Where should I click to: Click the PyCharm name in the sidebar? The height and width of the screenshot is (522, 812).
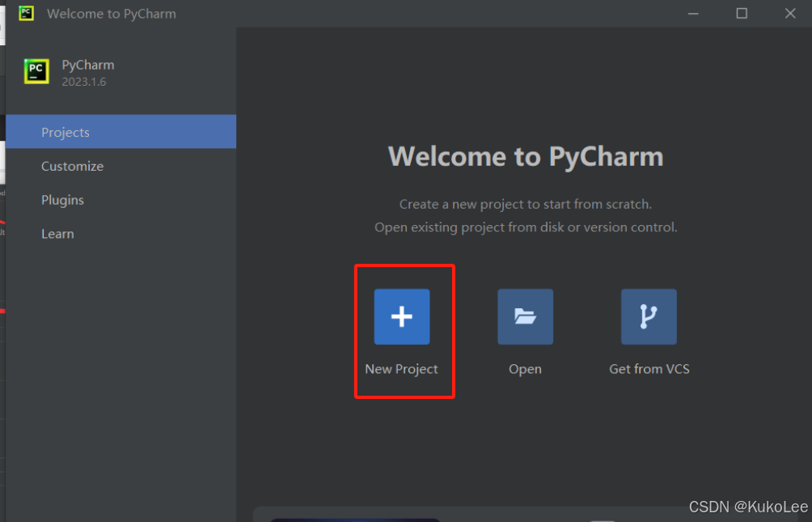point(88,66)
